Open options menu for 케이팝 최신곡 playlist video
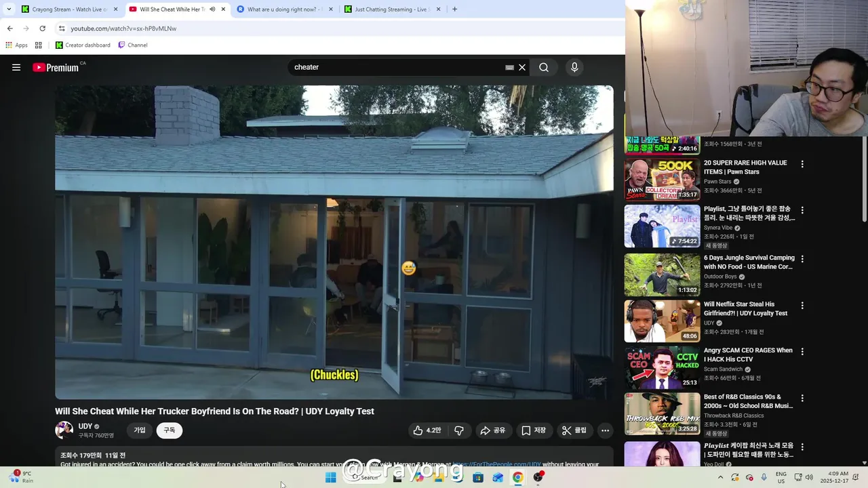This screenshot has width=868, height=488. [802, 447]
